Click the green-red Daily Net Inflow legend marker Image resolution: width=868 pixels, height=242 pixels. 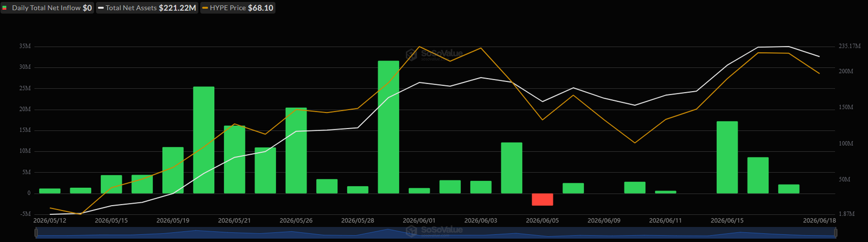(5, 8)
